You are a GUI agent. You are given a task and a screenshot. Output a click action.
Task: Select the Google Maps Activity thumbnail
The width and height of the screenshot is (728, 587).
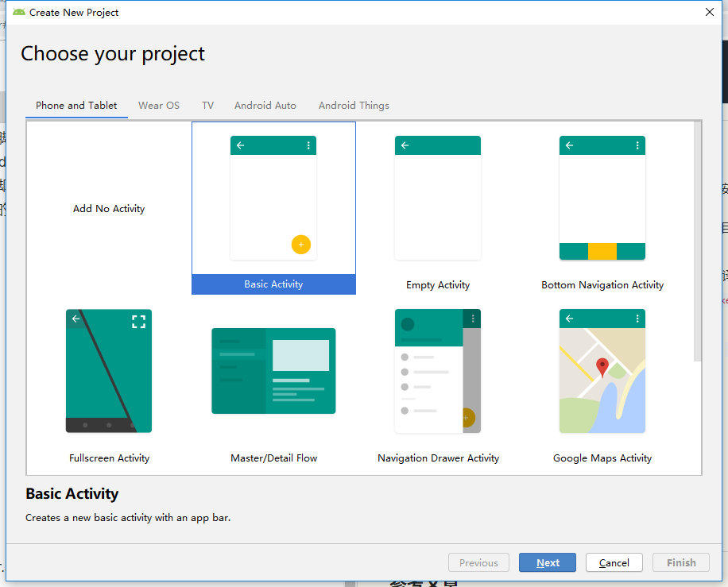pos(602,371)
